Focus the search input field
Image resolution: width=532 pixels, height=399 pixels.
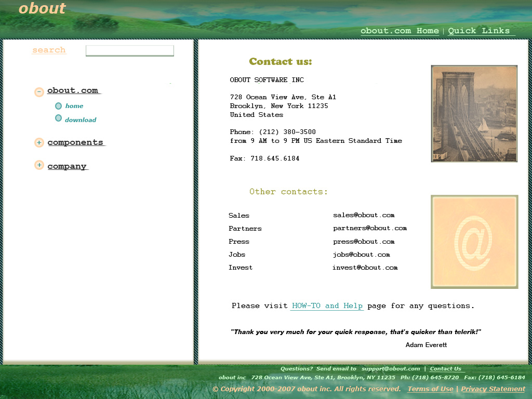point(129,50)
